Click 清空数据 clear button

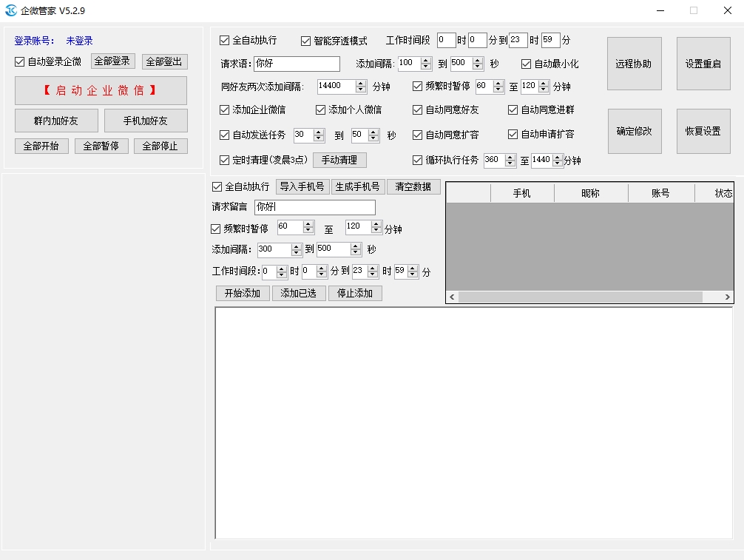click(413, 186)
